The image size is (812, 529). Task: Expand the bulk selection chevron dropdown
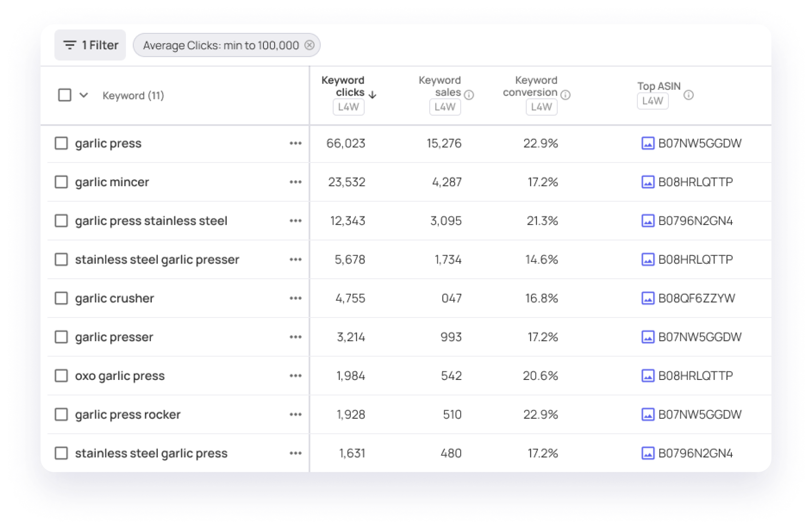click(84, 95)
